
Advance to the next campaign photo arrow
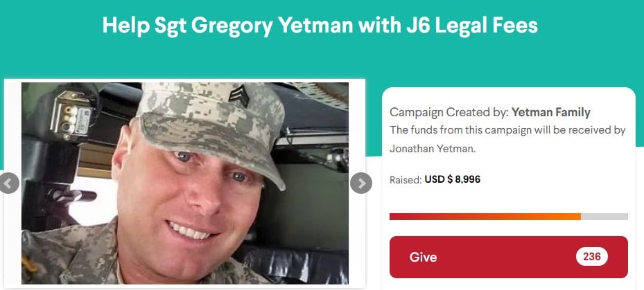coord(361,183)
